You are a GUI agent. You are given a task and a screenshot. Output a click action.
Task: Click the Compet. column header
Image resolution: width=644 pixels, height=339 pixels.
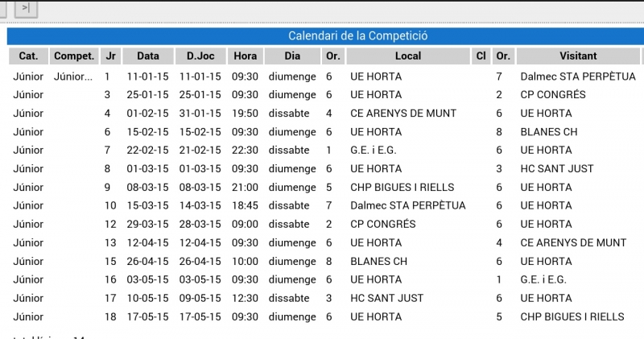tap(73, 56)
